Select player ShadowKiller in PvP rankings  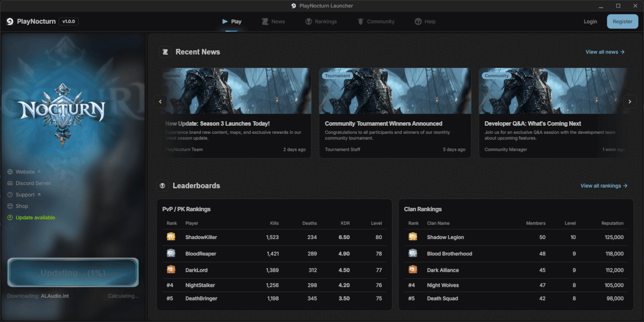[201, 237]
